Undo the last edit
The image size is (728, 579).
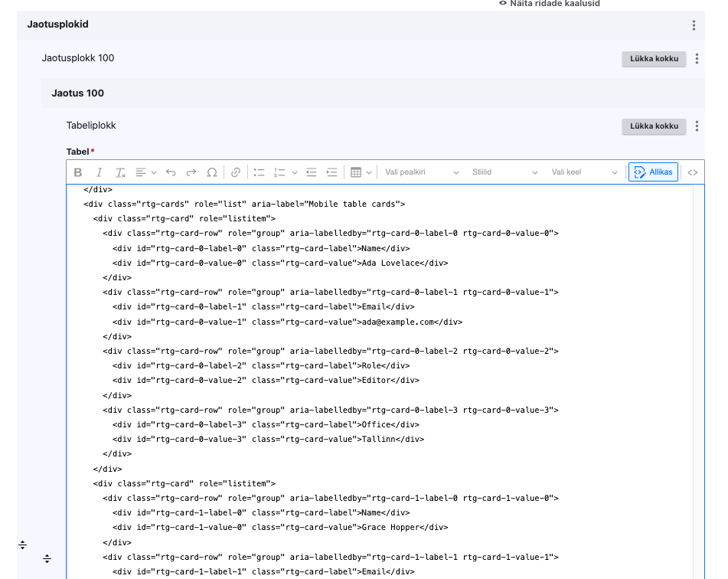171,172
